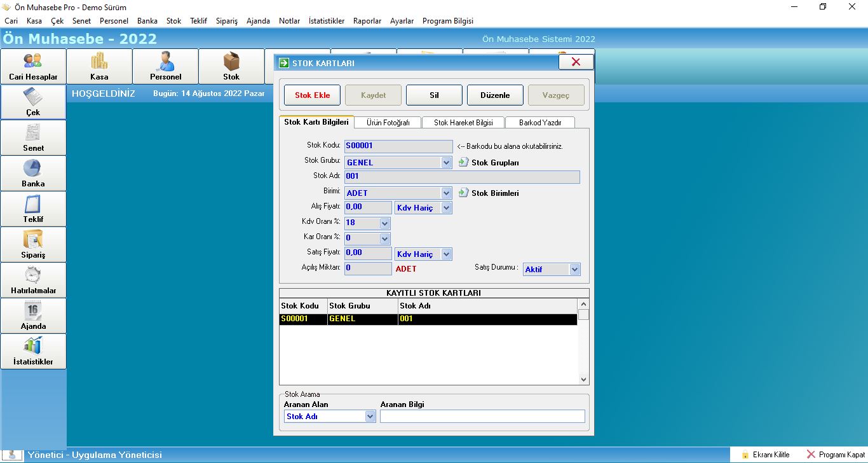
Task: Click the Stok Grubu column header
Action: point(362,306)
